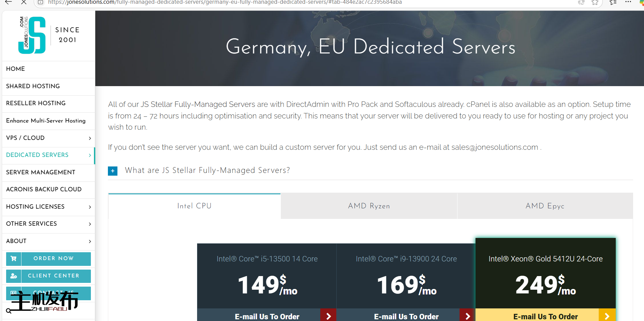The image size is (644, 321).
Task: Stop page loading with the X button
Action: [x=24, y=2]
